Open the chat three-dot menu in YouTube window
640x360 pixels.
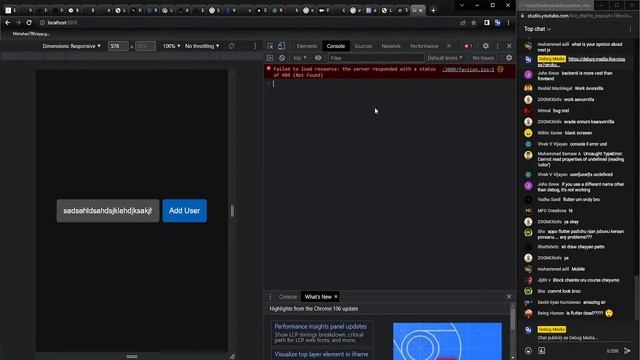[631, 29]
